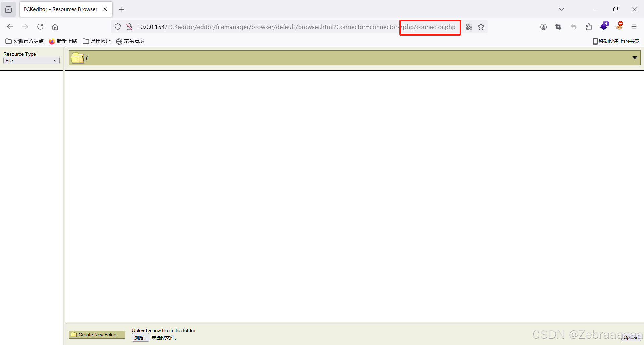The image size is (644, 345).
Task: Open the browser home page
Action: click(x=55, y=27)
